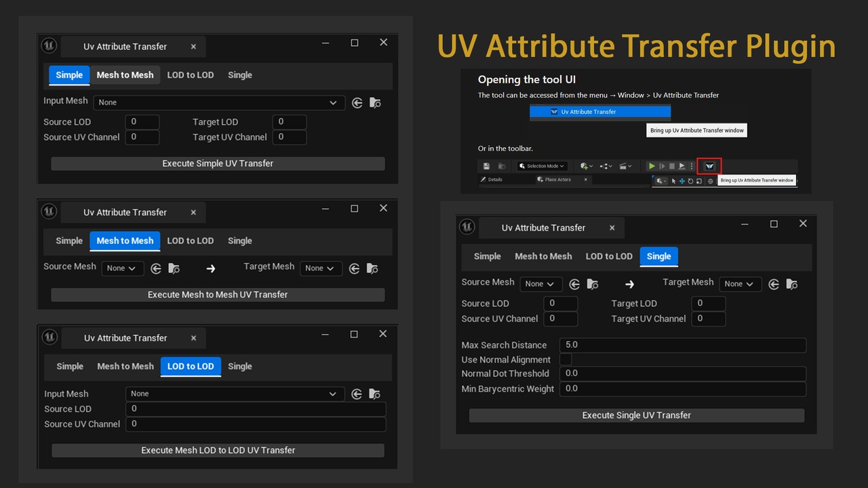Focus Source UV Channel field, Single-mode window
This screenshot has height=488, width=868.
coord(561,319)
